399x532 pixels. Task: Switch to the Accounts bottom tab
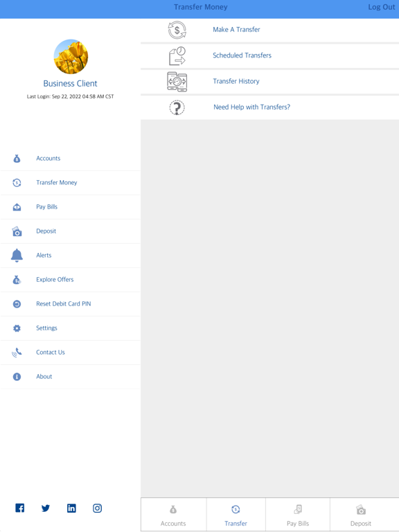click(173, 515)
